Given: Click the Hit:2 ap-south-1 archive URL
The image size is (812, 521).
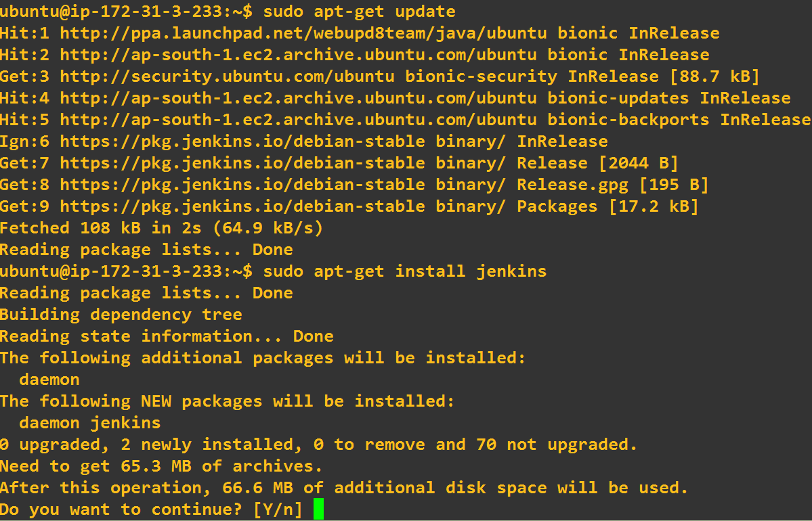Looking at the screenshot, I should pos(298,54).
